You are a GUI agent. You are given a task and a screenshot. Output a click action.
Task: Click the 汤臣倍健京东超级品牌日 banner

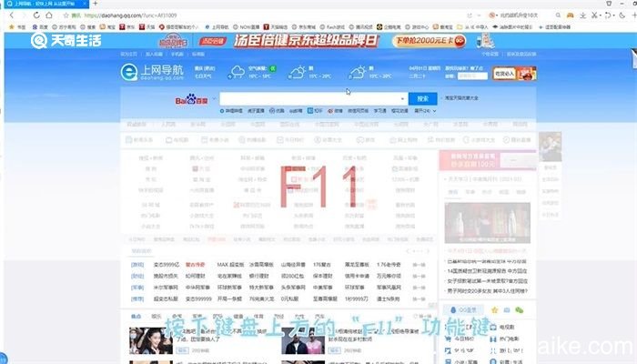click(x=307, y=41)
